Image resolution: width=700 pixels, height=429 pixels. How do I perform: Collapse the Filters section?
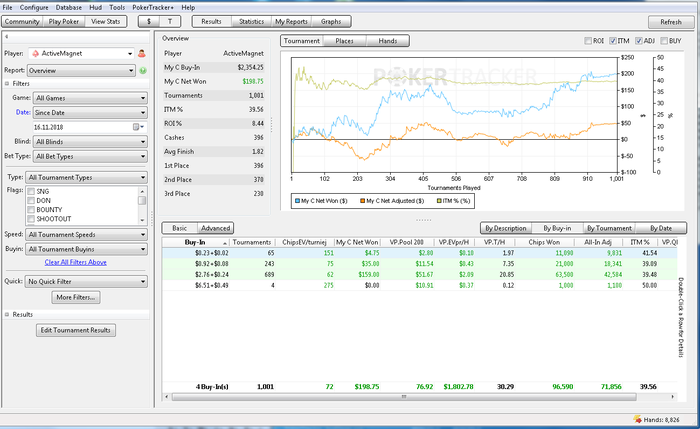click(7, 85)
